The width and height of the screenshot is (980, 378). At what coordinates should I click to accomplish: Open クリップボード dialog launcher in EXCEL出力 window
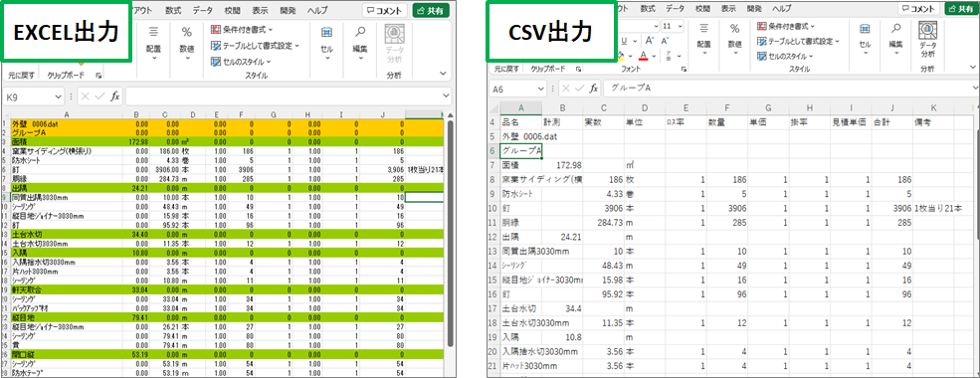pos(98,75)
